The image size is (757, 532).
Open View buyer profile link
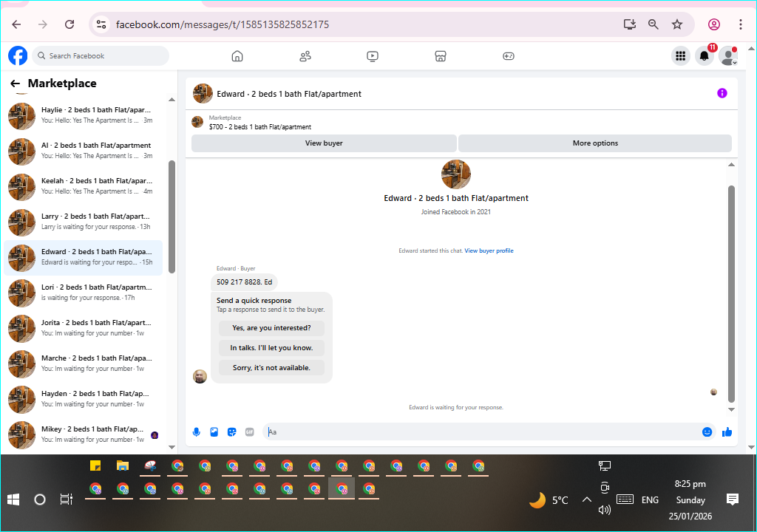click(x=489, y=250)
